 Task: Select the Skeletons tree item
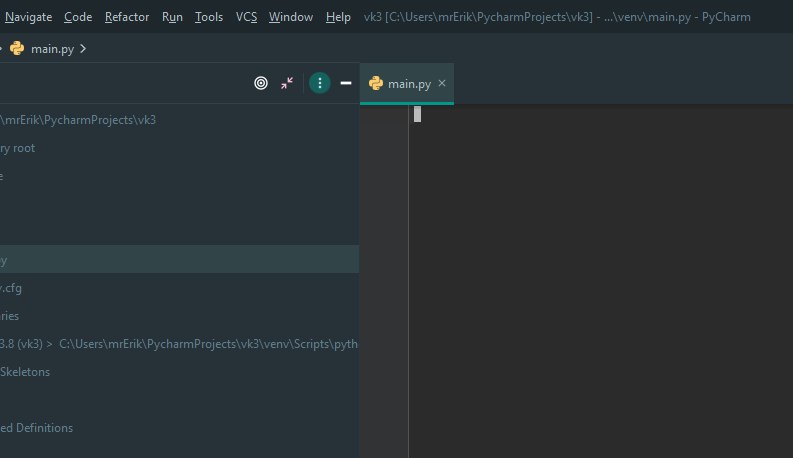pos(180,372)
